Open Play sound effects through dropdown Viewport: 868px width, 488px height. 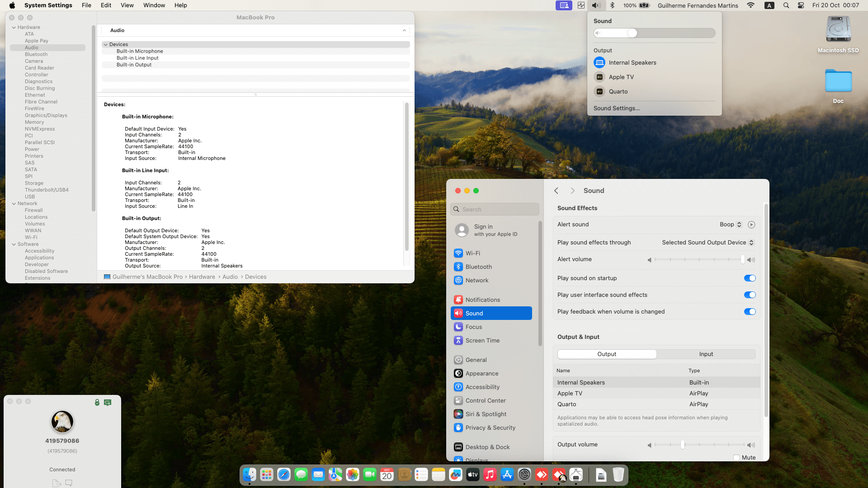click(x=708, y=243)
